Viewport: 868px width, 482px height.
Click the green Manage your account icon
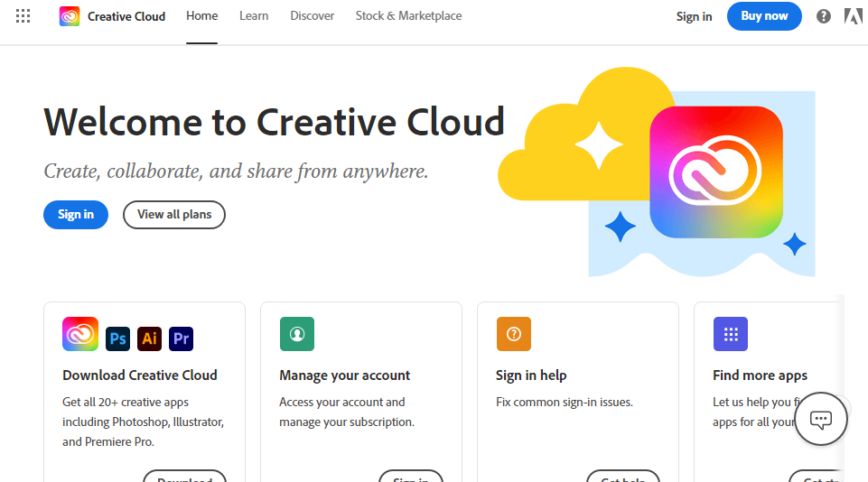[297, 334]
